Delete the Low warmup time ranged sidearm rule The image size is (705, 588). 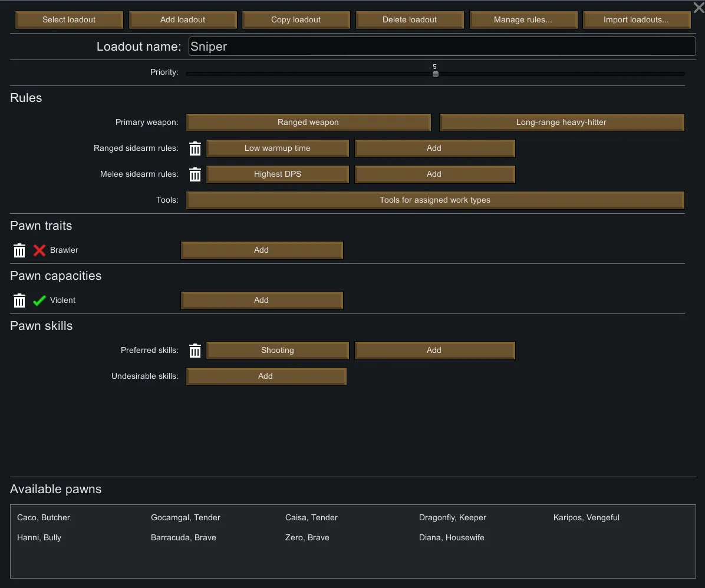pyautogui.click(x=195, y=148)
